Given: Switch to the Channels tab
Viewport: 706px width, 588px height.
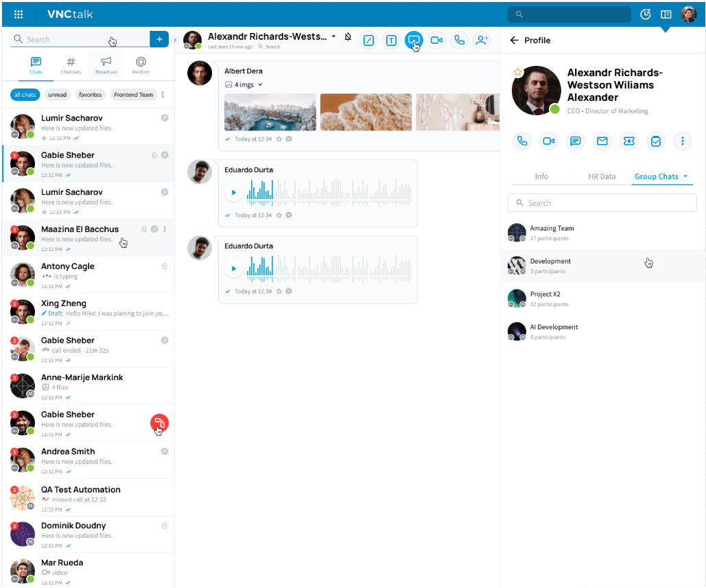Looking at the screenshot, I should [x=71, y=65].
